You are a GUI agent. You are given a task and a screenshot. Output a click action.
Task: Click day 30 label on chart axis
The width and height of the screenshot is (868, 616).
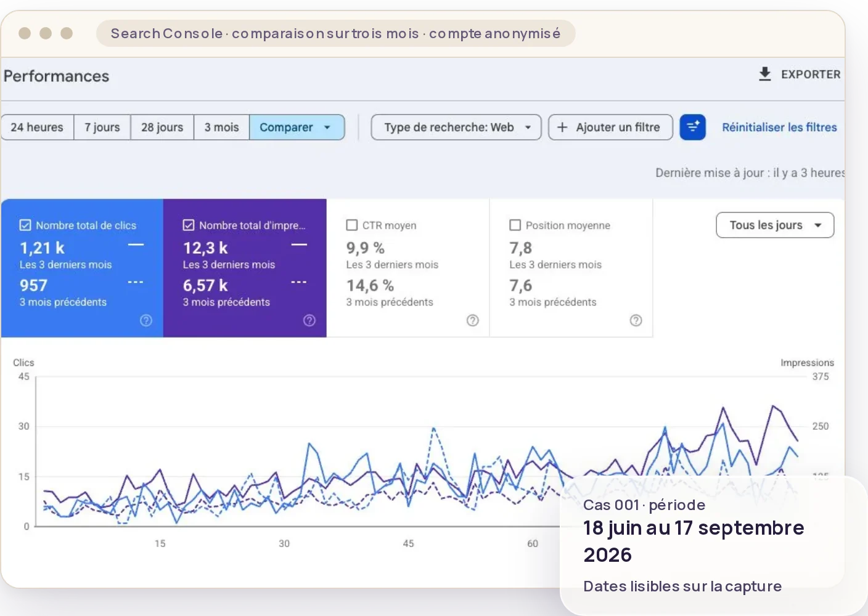click(x=284, y=543)
